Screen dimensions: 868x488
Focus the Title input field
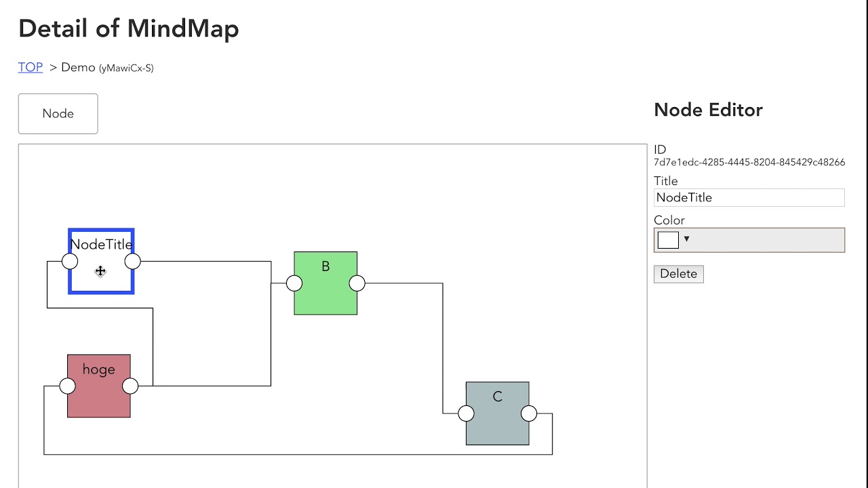point(749,198)
